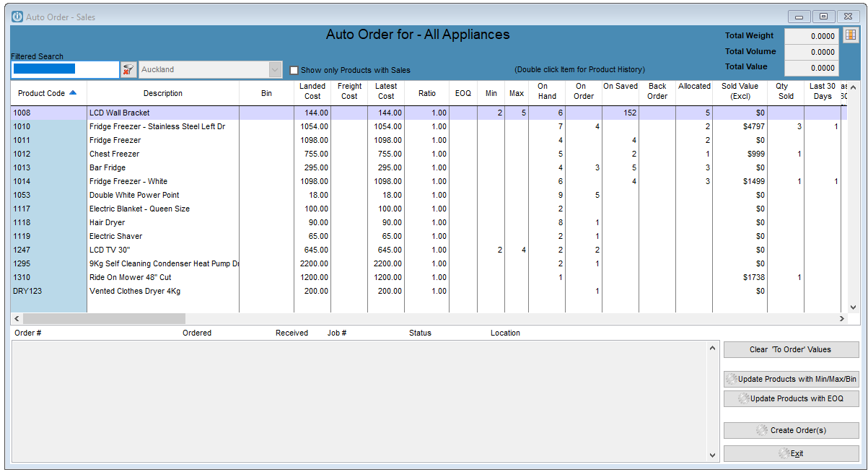Click the horizontal scrollbar thumb of product grid
Screen dimensions: 868x472
(x=104, y=318)
